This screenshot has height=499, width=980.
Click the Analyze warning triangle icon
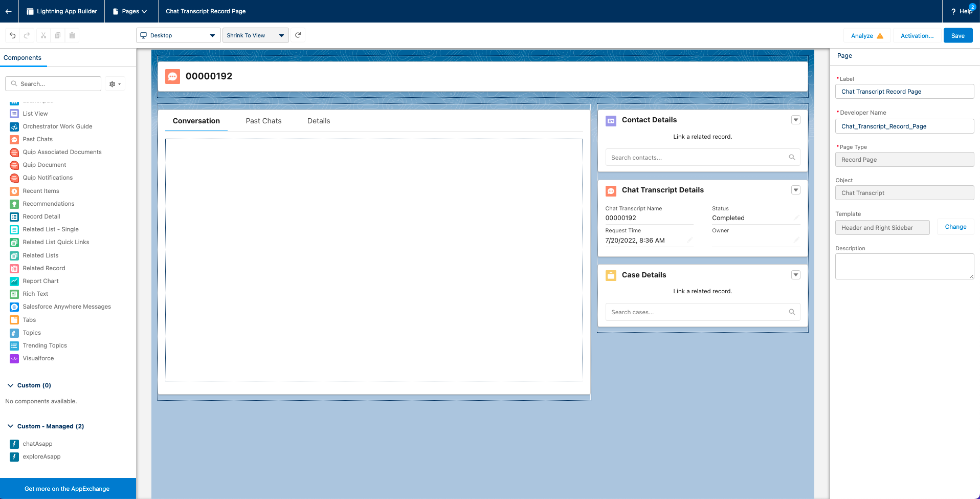pyautogui.click(x=880, y=36)
